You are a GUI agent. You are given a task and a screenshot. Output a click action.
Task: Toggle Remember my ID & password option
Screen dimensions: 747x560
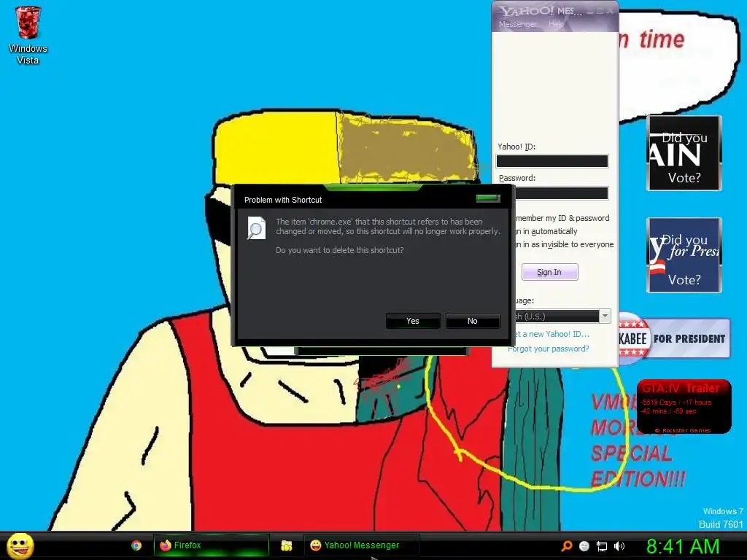click(x=562, y=218)
